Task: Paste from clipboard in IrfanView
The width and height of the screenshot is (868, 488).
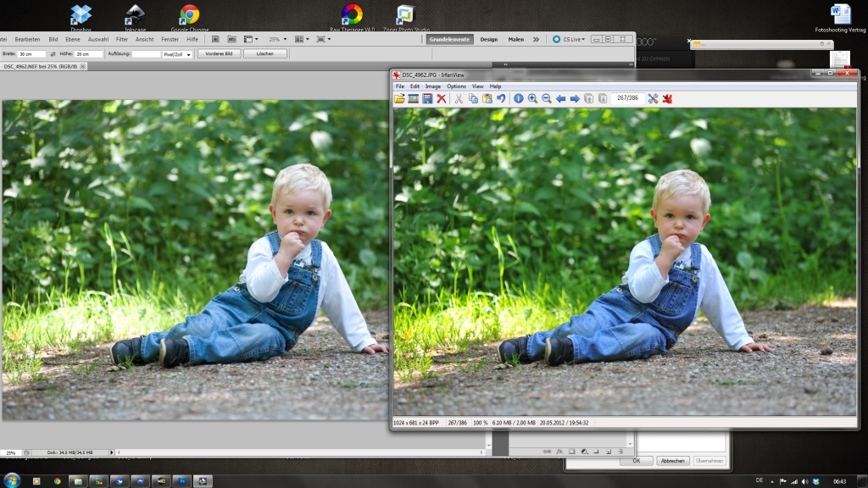Action: [487, 98]
